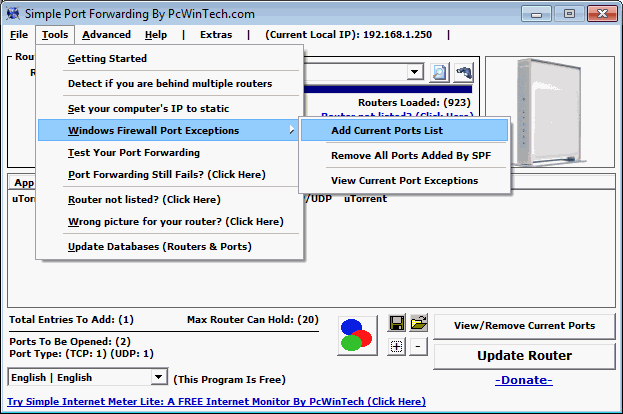Click the plus add entry icon
The width and height of the screenshot is (623, 414).
point(397,346)
